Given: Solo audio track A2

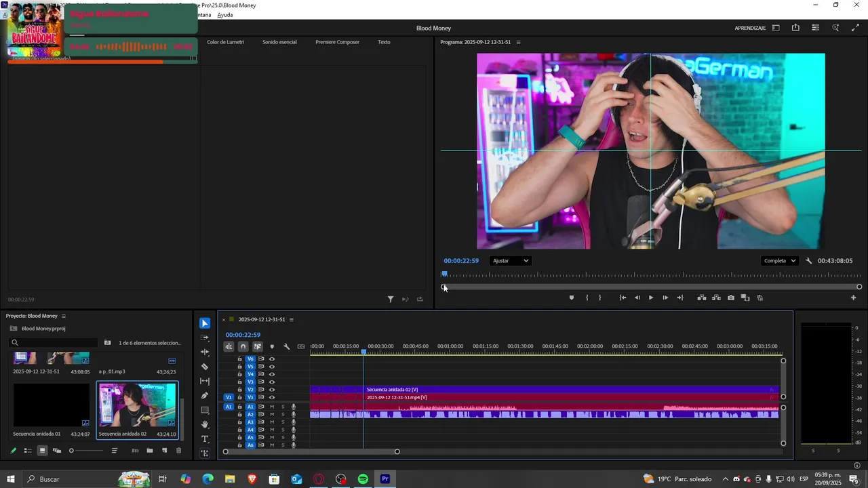Looking at the screenshot, I should pyautogui.click(x=283, y=414).
